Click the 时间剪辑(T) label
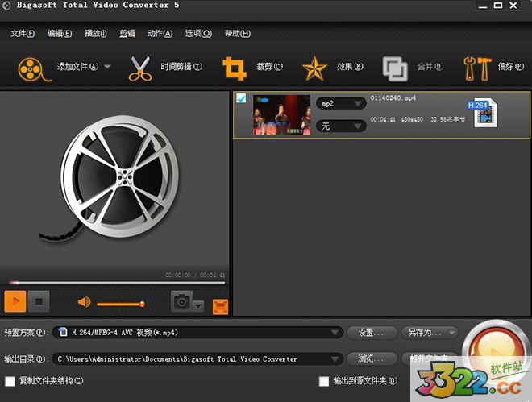This screenshot has width=532, height=402. point(181,66)
